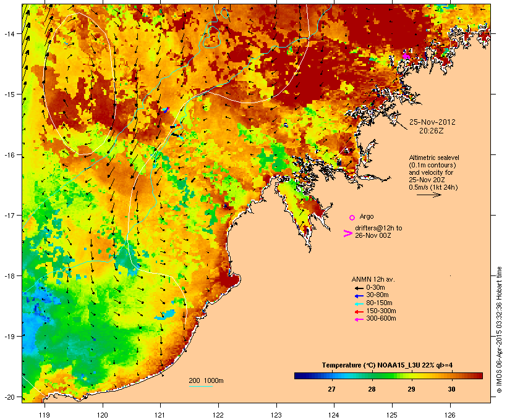Click the cyan 200 1000m isobath legend line
This screenshot has width=507, height=420.
(201, 386)
